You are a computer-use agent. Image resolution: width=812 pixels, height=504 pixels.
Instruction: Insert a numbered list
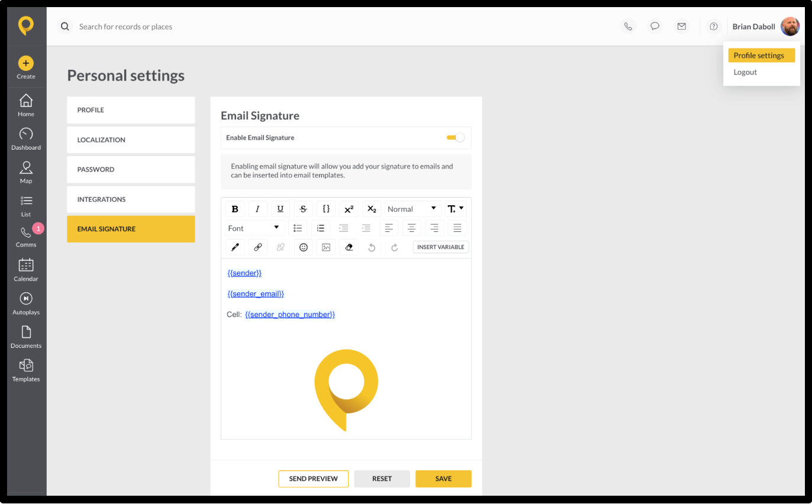coord(321,228)
